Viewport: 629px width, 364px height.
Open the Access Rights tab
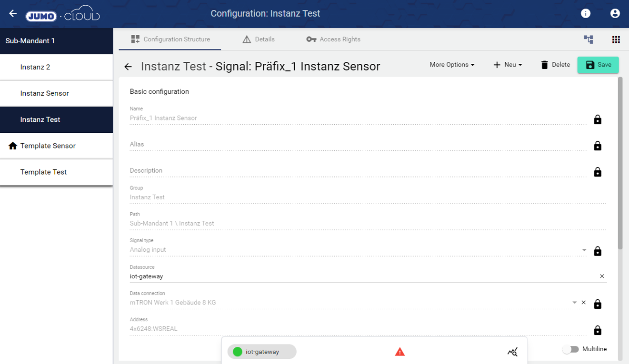(333, 39)
